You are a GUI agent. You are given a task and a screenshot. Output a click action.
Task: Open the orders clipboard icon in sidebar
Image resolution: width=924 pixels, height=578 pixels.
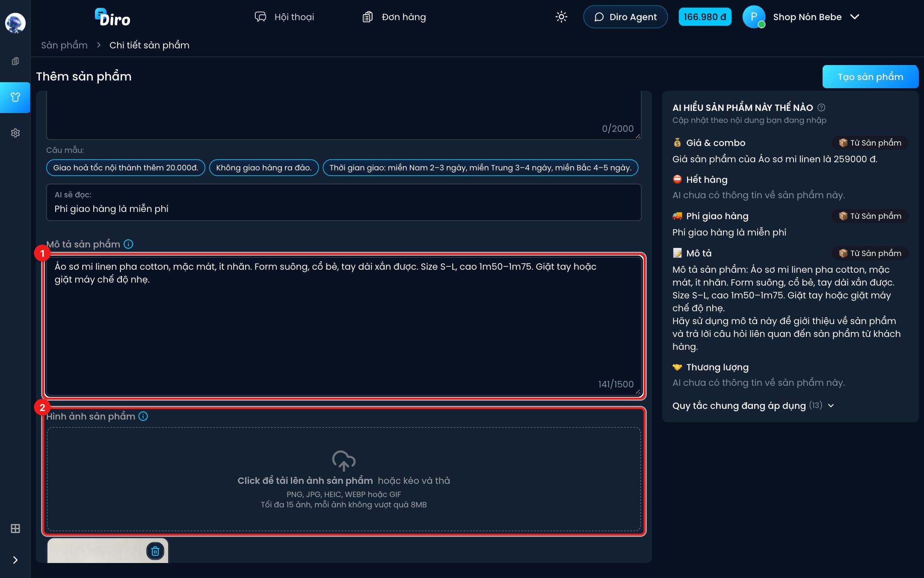pyautogui.click(x=15, y=61)
